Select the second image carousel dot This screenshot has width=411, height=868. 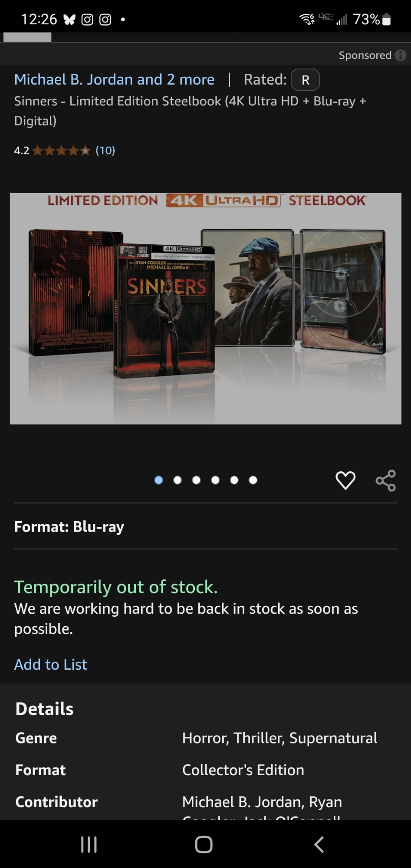178,480
